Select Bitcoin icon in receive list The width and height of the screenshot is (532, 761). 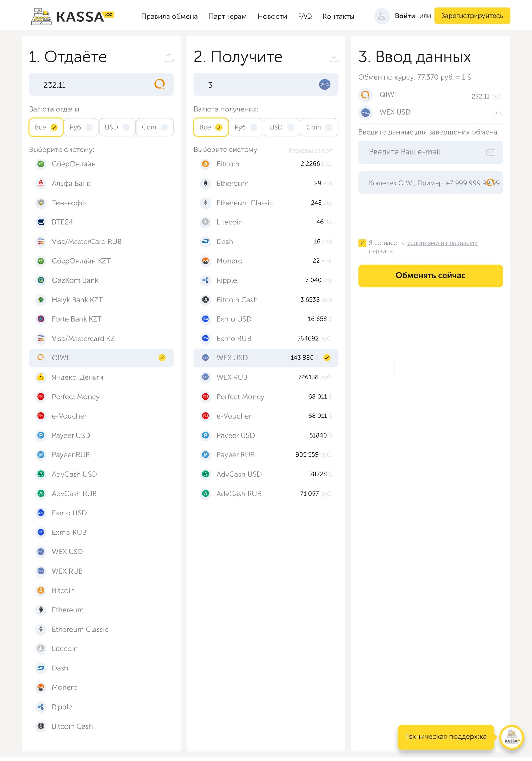tap(206, 164)
